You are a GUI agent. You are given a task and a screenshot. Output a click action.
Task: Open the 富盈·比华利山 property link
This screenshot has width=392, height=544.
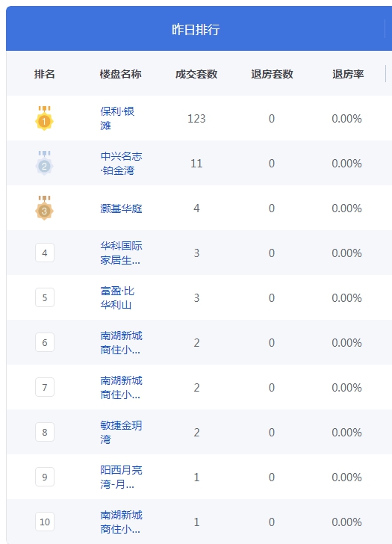click(117, 297)
